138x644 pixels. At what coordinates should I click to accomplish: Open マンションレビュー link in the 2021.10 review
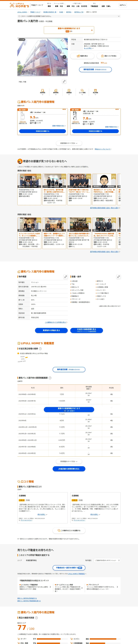pyautogui.click(x=27, y=520)
